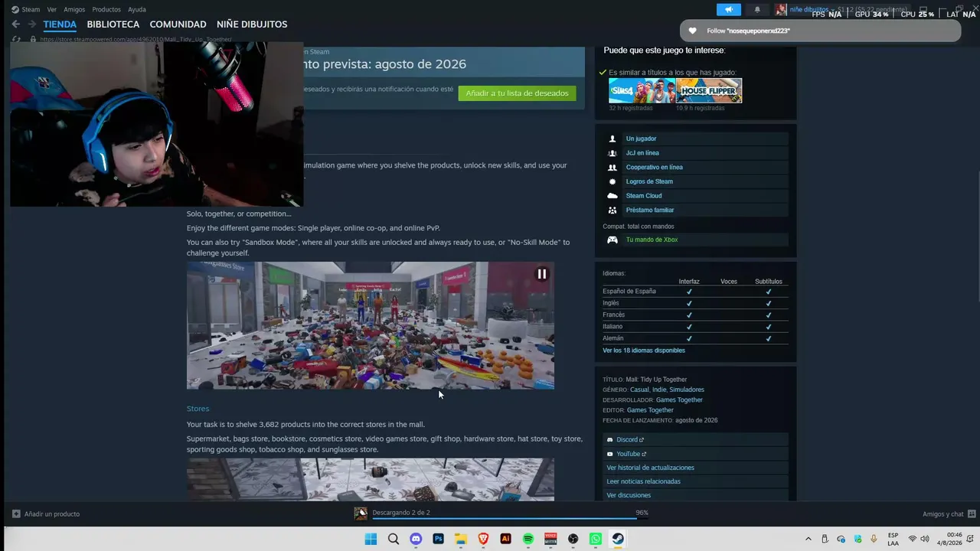Open the Casual genre link
This screenshot has width=980, height=551.
(639, 390)
